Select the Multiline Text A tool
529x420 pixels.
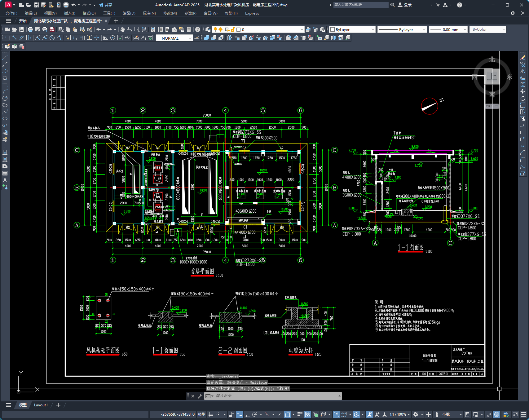pos(5,180)
